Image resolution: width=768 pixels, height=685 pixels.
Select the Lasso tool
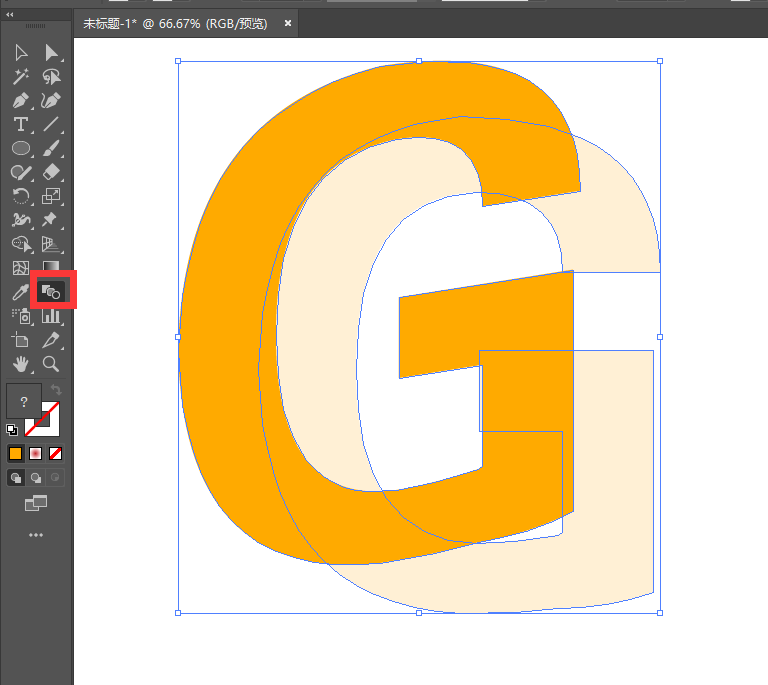tap(51, 77)
